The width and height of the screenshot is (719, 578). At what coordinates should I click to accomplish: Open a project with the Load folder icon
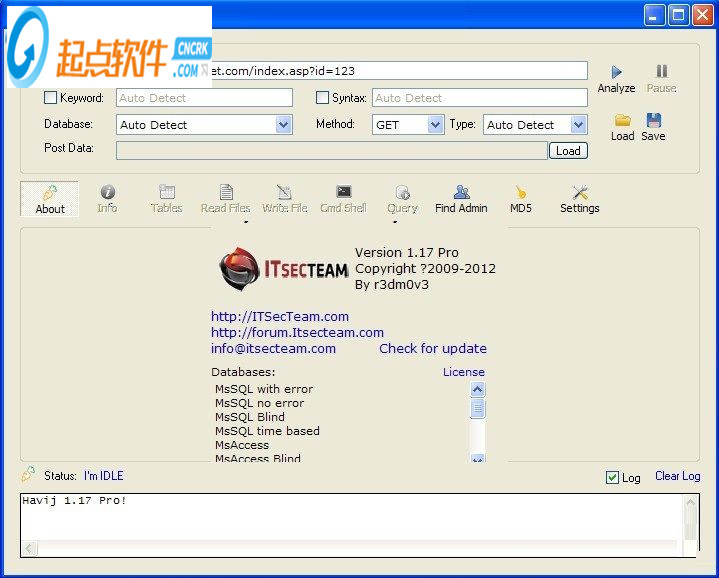(622, 121)
